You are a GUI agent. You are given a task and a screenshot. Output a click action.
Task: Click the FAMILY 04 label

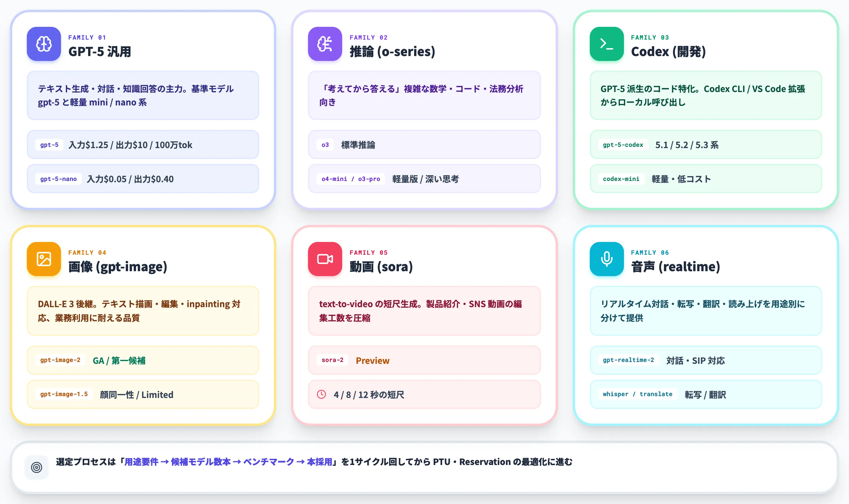[x=87, y=252]
